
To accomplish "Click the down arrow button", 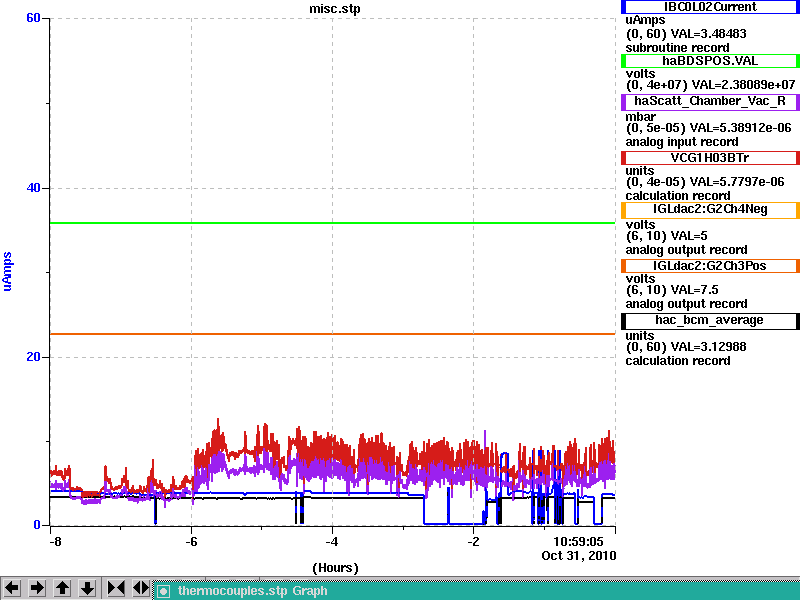I will click(x=87, y=588).
